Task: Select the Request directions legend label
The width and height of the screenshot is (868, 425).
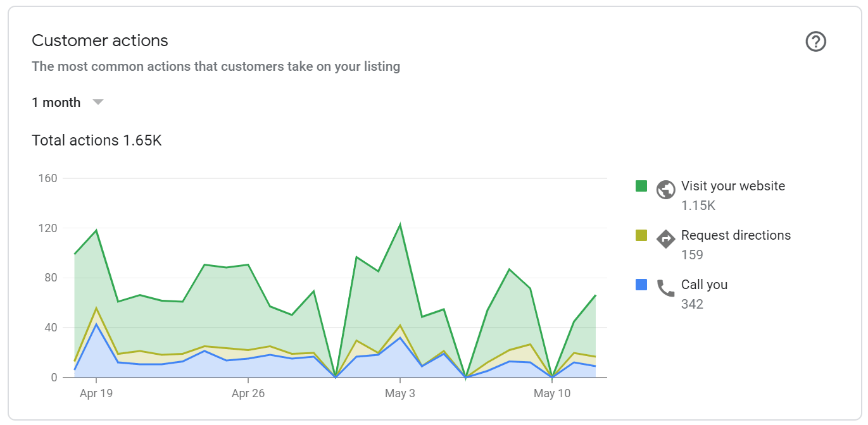Action: pos(736,235)
